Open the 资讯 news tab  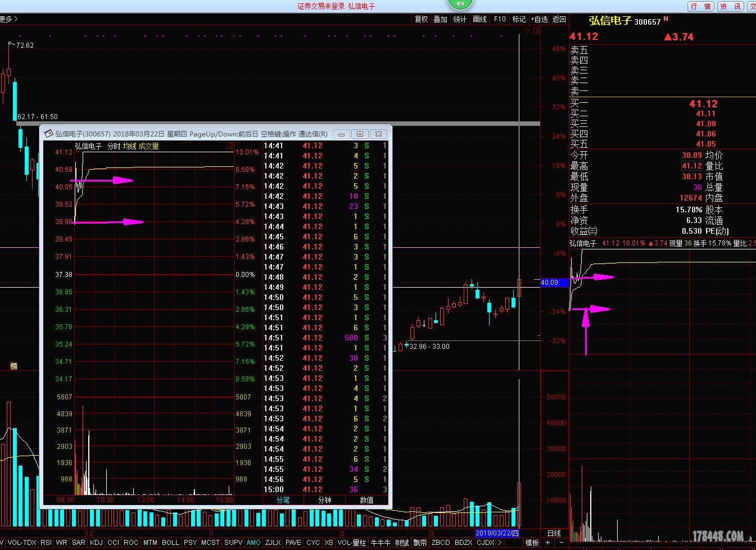click(x=730, y=6)
